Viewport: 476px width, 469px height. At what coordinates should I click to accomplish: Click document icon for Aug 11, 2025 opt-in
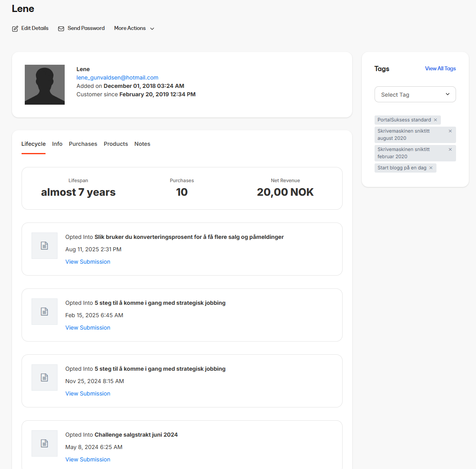click(x=44, y=245)
